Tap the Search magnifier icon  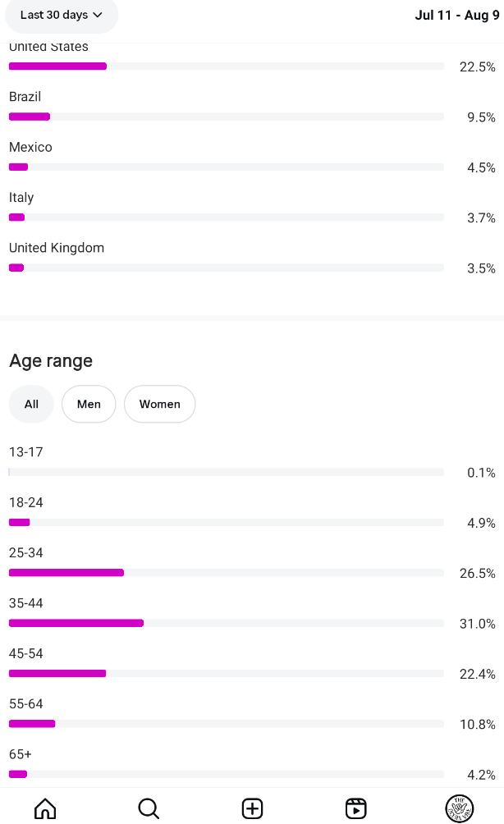pyautogui.click(x=149, y=808)
